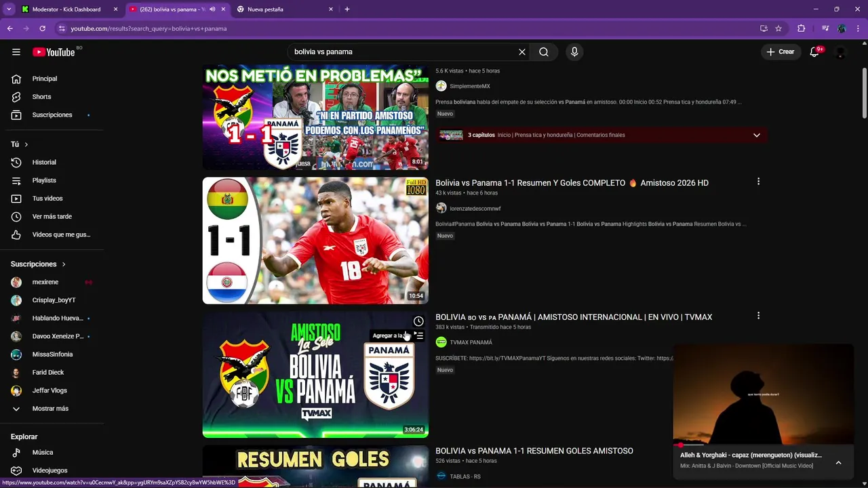This screenshot has height=488, width=868.
Task: Expand the Tú section chevron
Action: (26, 144)
